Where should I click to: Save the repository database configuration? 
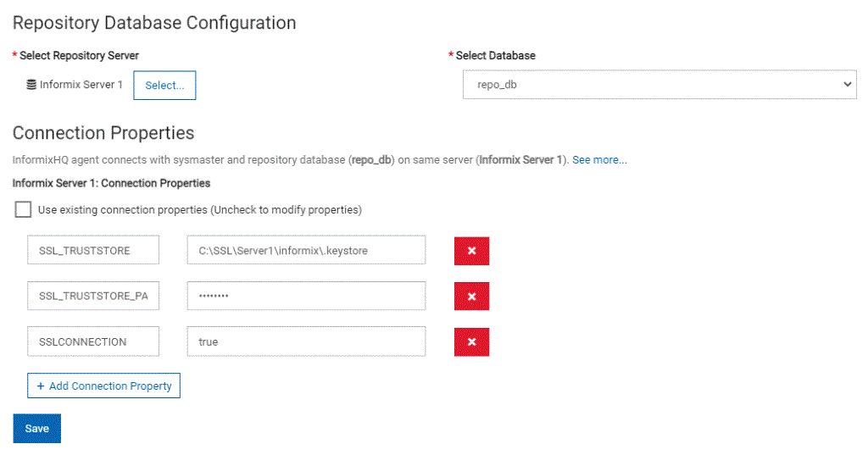click(37, 428)
